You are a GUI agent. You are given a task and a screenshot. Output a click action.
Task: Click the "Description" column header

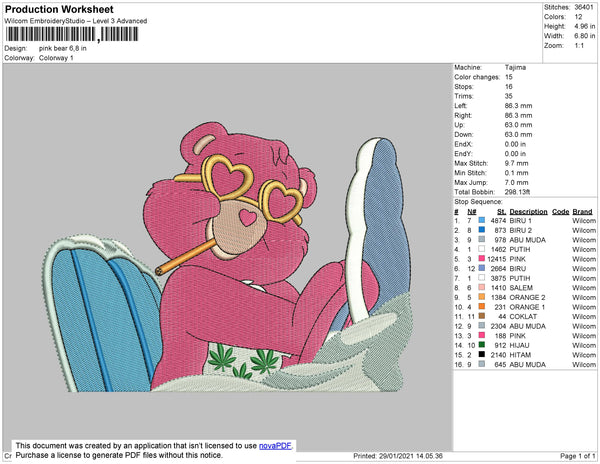(x=528, y=212)
